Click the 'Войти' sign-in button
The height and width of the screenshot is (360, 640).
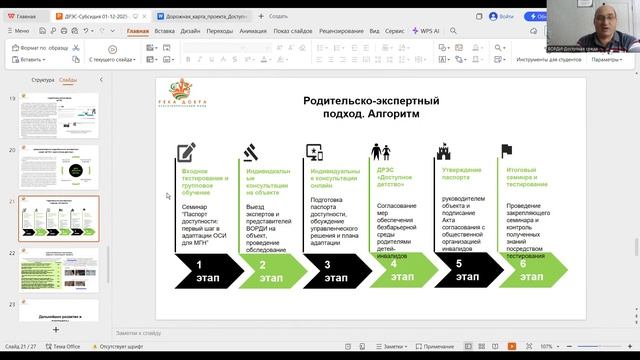tap(501, 16)
